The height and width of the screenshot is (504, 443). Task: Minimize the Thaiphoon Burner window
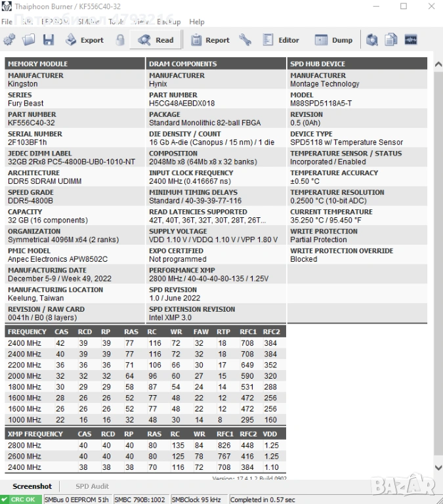click(377, 6)
